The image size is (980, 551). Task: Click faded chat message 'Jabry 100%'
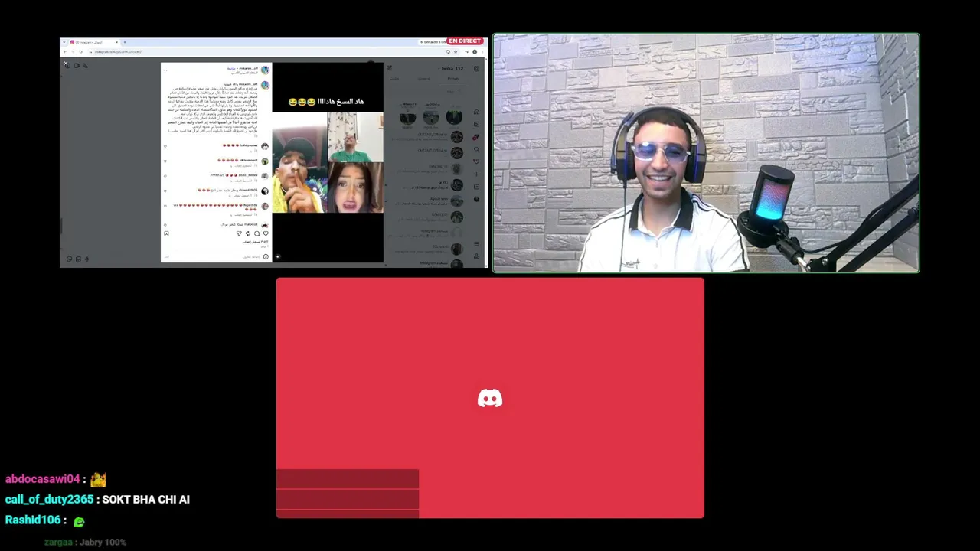pyautogui.click(x=103, y=543)
